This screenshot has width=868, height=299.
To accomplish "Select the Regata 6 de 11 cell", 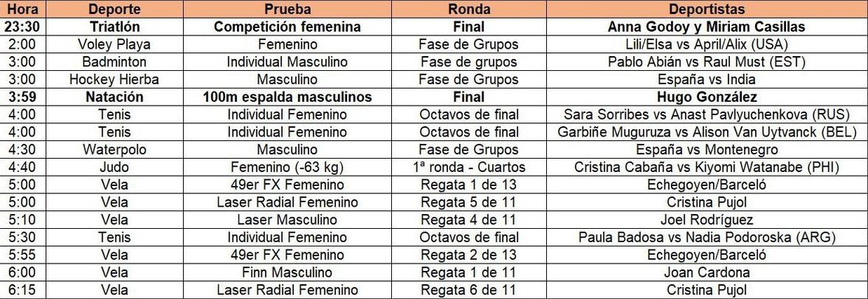I will pyautogui.click(x=468, y=290).
